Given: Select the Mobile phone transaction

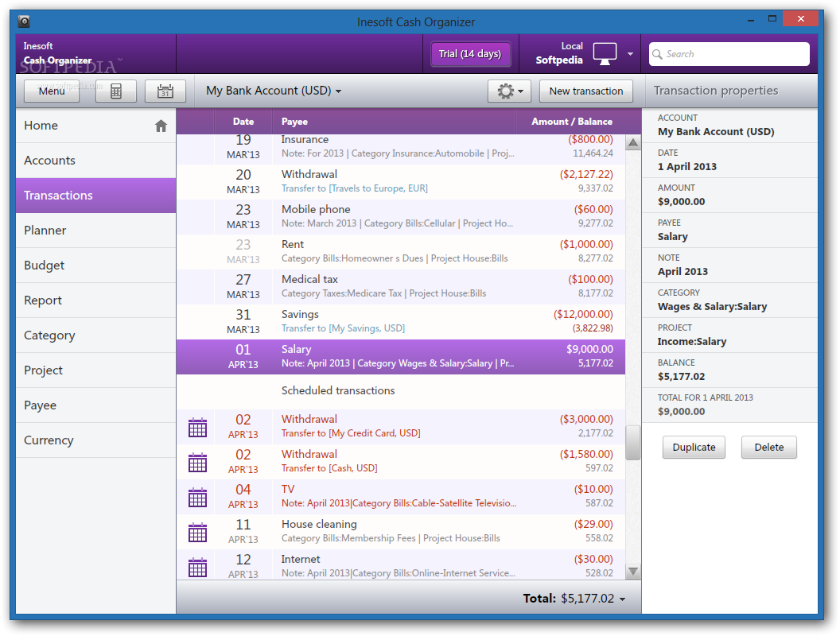Looking at the screenshot, I should (x=401, y=217).
